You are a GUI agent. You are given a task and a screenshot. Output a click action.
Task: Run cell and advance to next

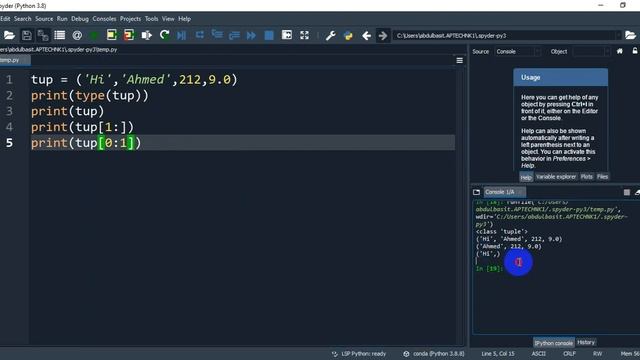[129, 35]
